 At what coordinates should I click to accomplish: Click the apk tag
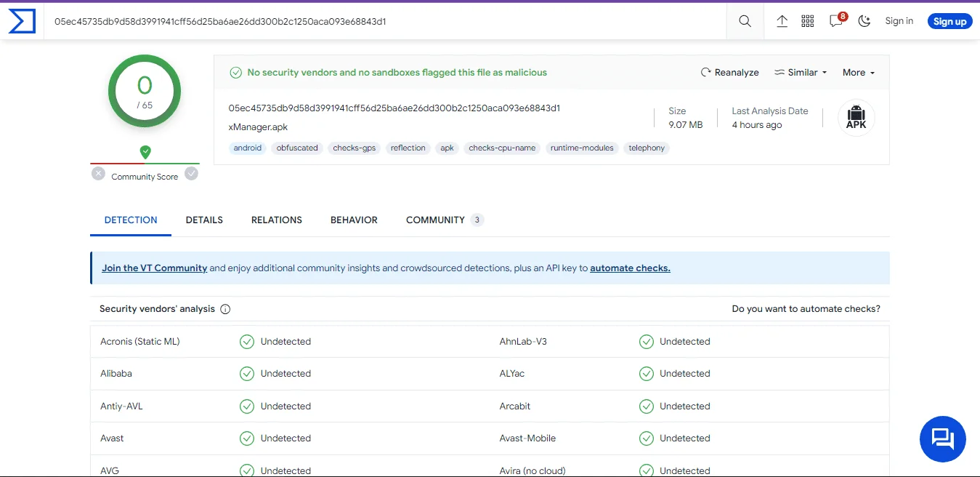[448, 148]
